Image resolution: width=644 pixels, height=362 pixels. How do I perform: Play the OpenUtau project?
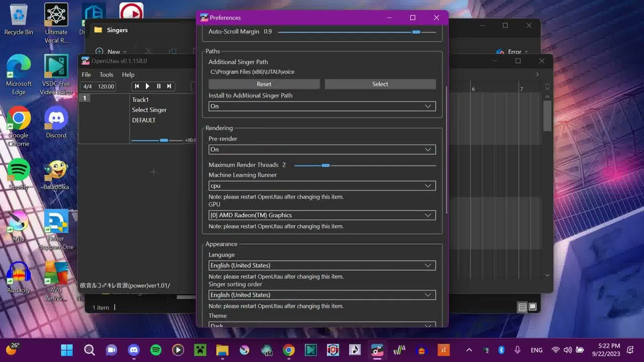tap(147, 86)
